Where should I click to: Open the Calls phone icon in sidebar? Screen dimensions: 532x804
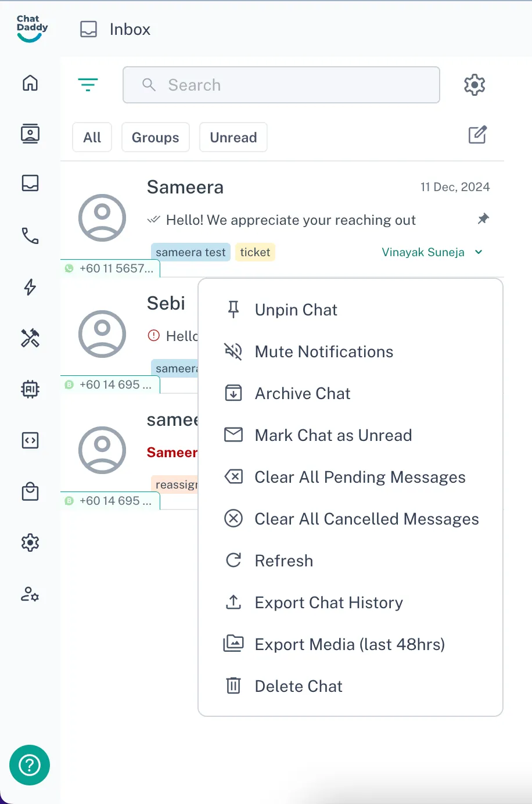30,235
